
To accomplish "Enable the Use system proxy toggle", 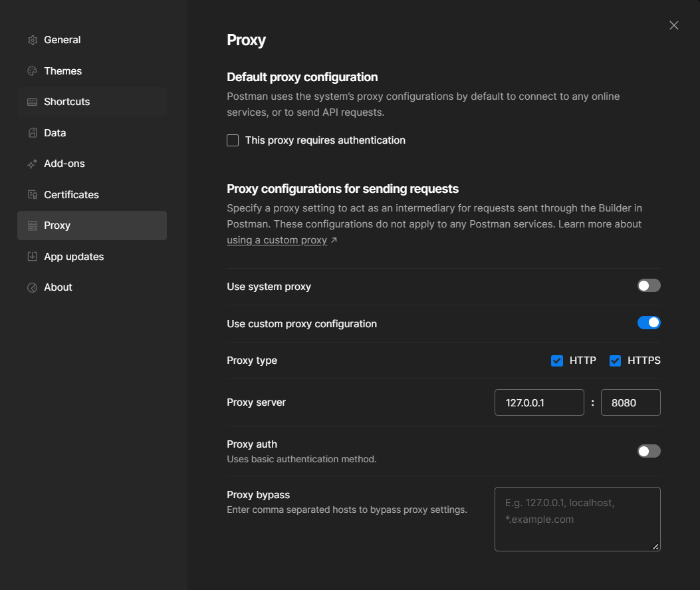I will pos(649,285).
